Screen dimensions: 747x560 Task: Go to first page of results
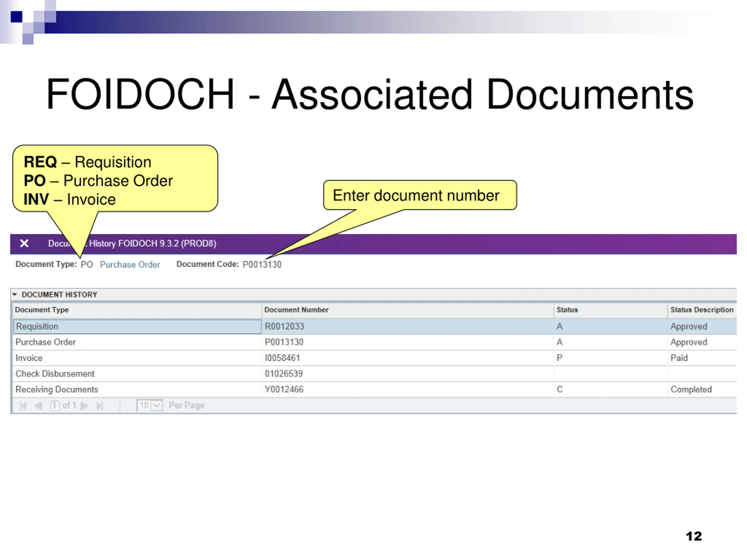coord(23,405)
